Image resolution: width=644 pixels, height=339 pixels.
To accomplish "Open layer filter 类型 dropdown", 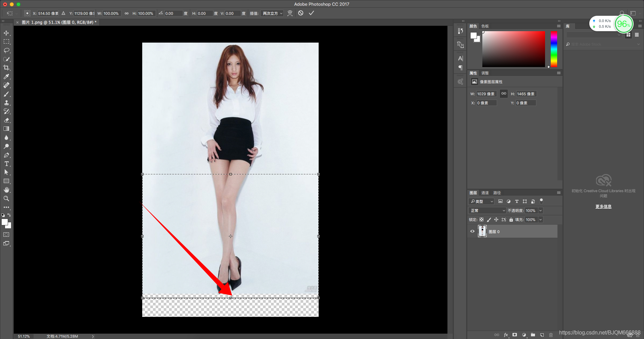I will [x=481, y=201].
